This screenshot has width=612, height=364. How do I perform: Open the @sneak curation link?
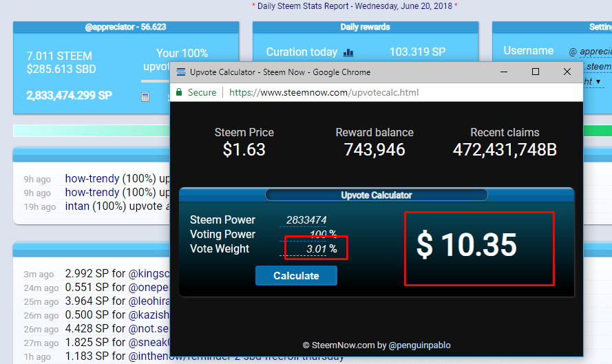click(149, 342)
